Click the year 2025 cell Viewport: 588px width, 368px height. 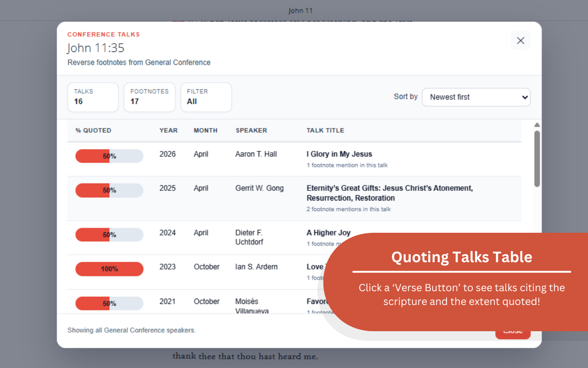168,188
